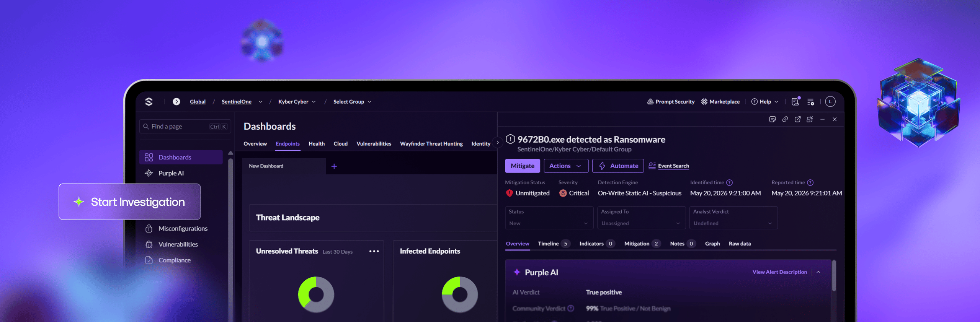This screenshot has height=322, width=980.
Task: Open Prompt Security
Action: (671, 102)
